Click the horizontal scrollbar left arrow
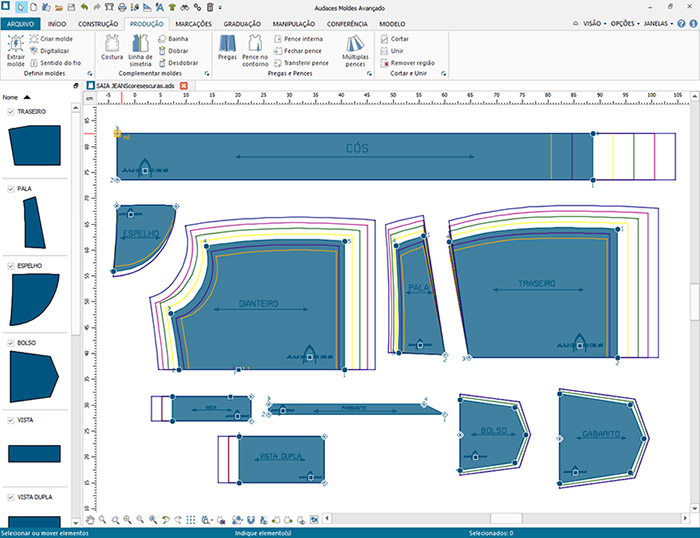The height and width of the screenshot is (538, 700). (327, 518)
